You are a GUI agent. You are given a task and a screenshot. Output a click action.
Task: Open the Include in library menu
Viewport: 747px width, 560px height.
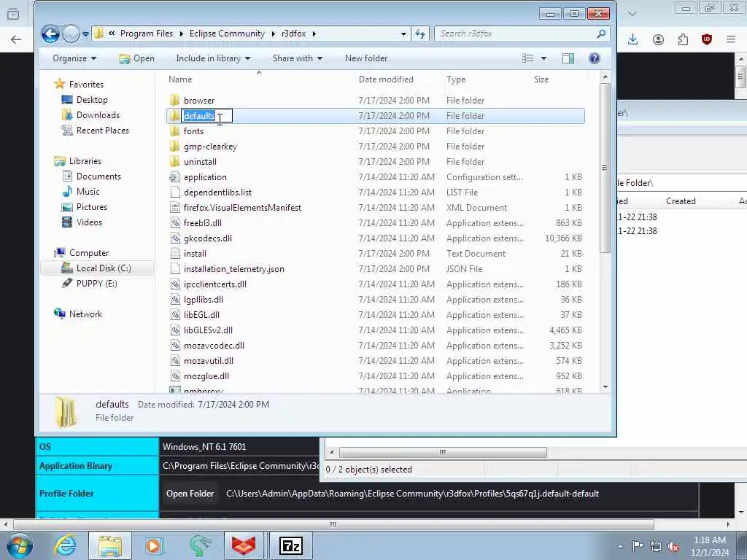[213, 58]
